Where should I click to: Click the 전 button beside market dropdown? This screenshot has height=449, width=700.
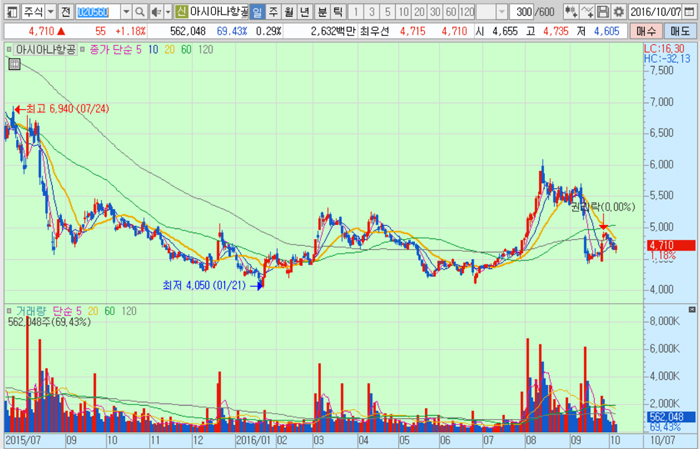pos(66,12)
